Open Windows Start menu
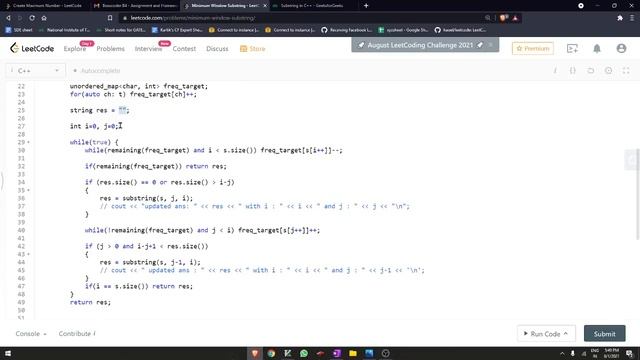Image resolution: width=640 pixels, height=360 pixels. click(8, 353)
